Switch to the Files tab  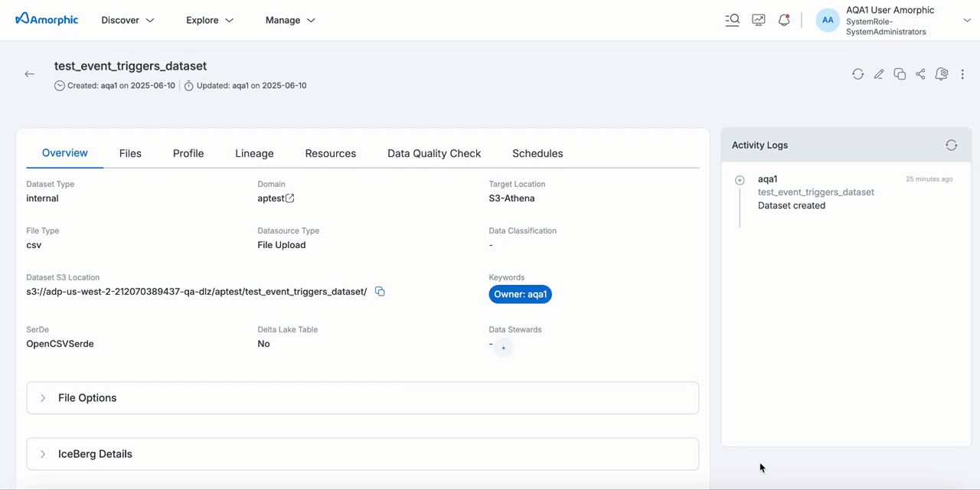point(130,153)
